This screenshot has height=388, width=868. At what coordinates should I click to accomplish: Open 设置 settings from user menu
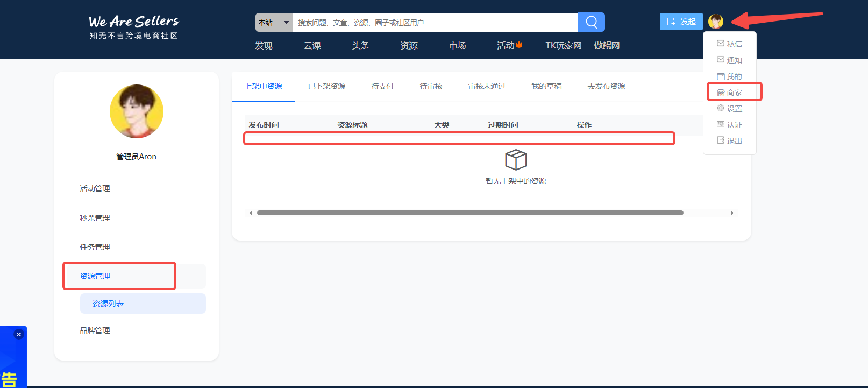tap(729, 109)
